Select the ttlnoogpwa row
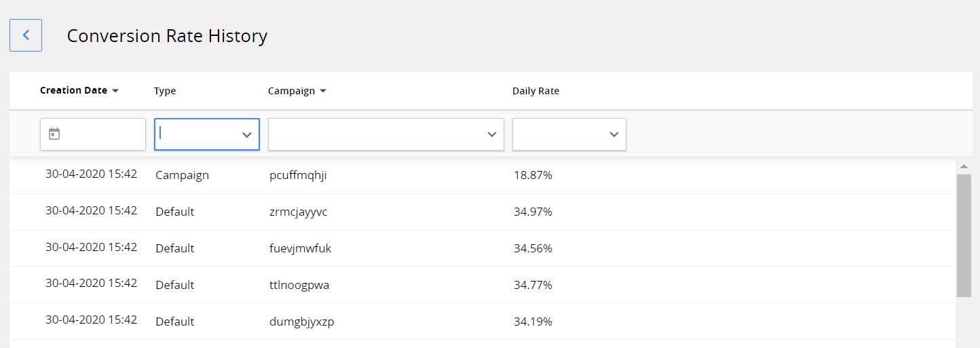This screenshot has width=980, height=348. [299, 286]
